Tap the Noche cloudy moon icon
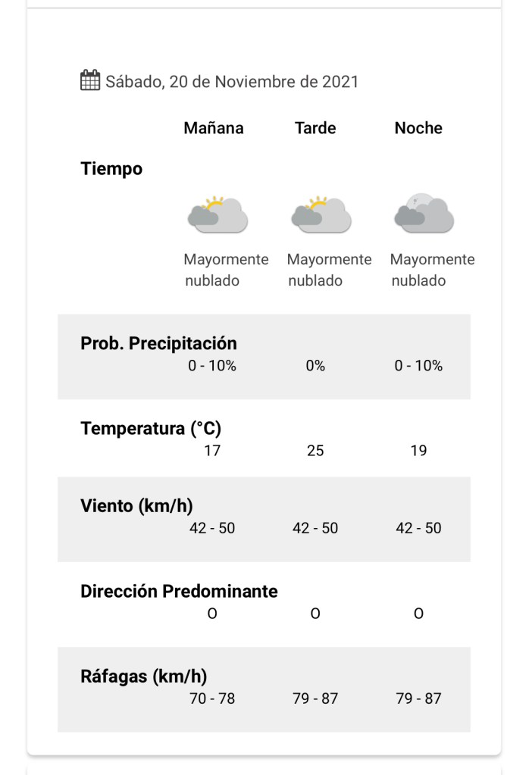Screen dimensions: 532x775 (x=424, y=215)
